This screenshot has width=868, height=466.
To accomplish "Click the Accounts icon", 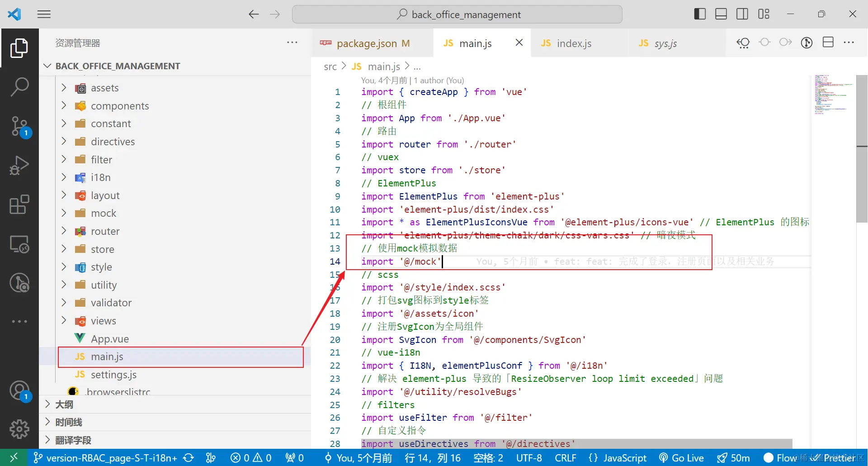I will point(19,390).
